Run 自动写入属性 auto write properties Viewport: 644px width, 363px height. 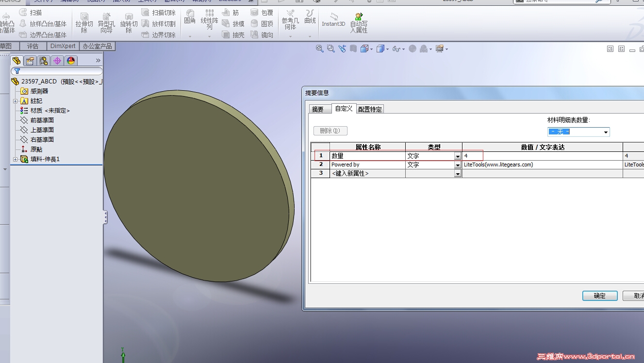[x=359, y=23]
